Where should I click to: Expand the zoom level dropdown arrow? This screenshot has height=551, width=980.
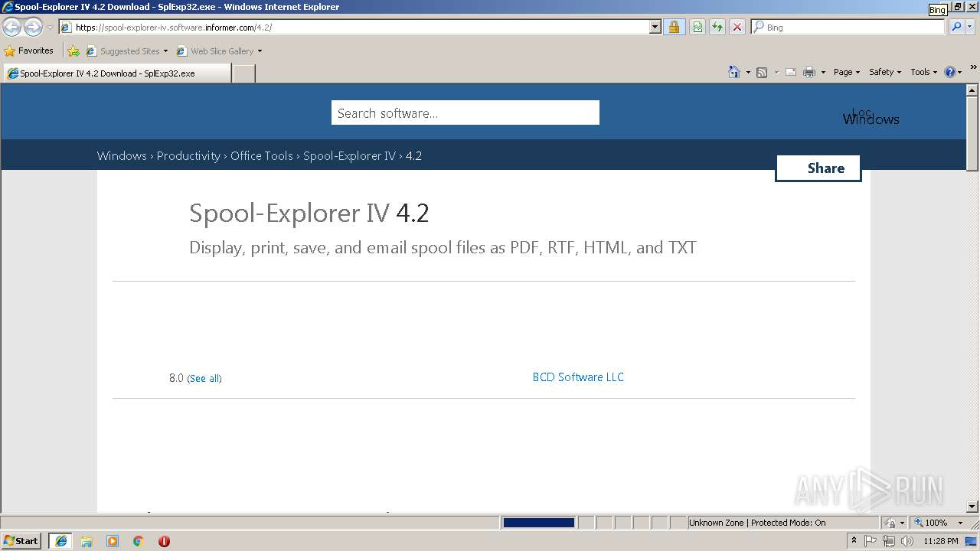coord(960,523)
